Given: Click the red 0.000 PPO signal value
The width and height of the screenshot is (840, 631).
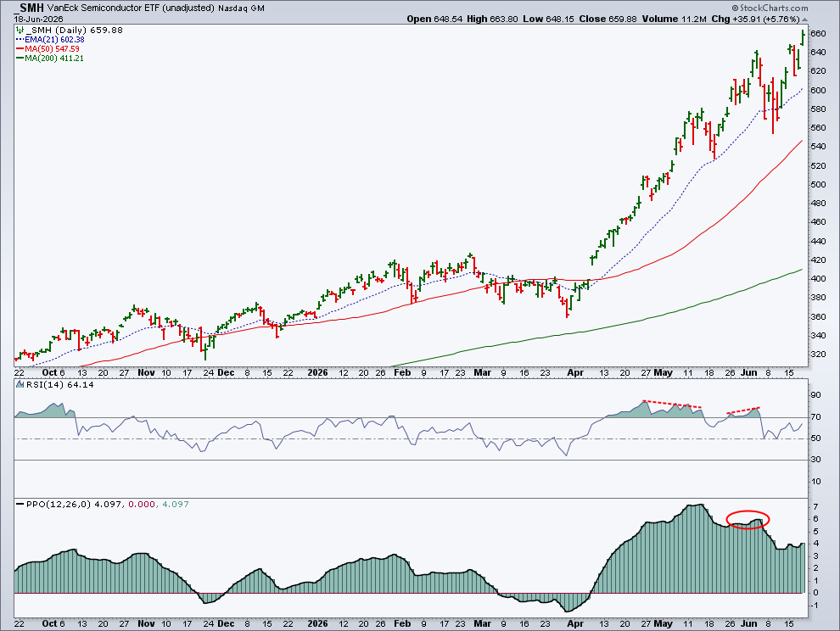Looking at the screenshot, I should point(142,504).
